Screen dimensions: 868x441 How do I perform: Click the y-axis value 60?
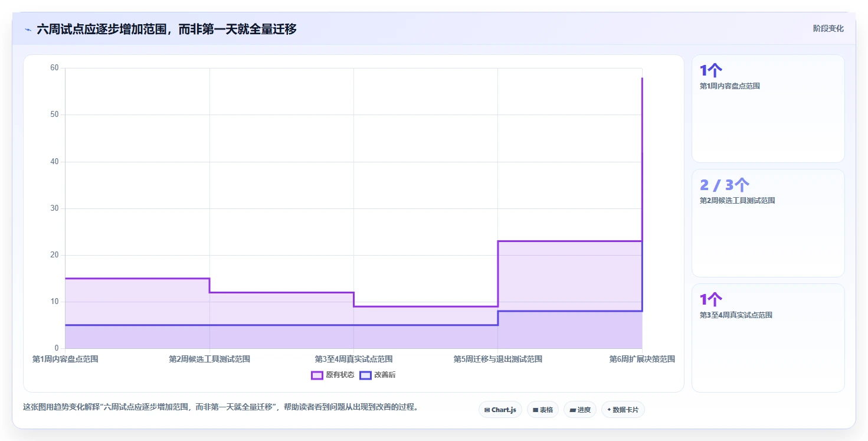tap(54, 68)
